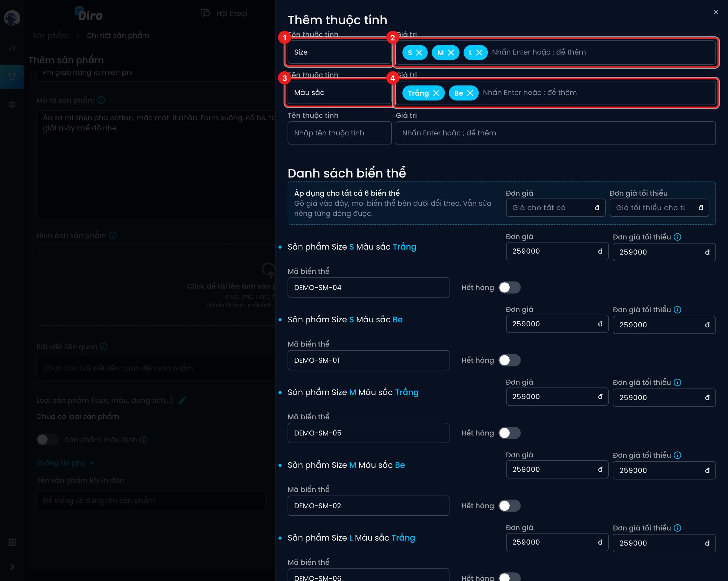Click Đơn giá field for Size S Trắng

point(557,251)
